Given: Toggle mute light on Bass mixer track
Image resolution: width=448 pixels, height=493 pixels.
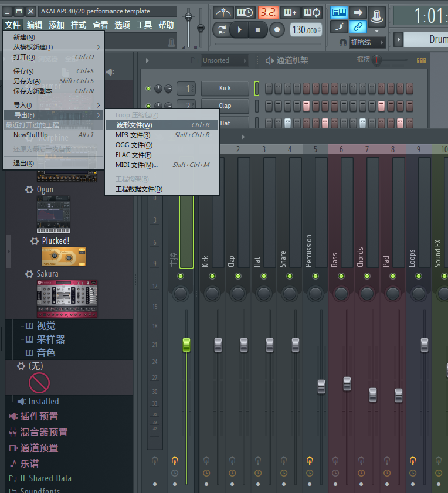Looking at the screenshot, I should (x=334, y=276).
